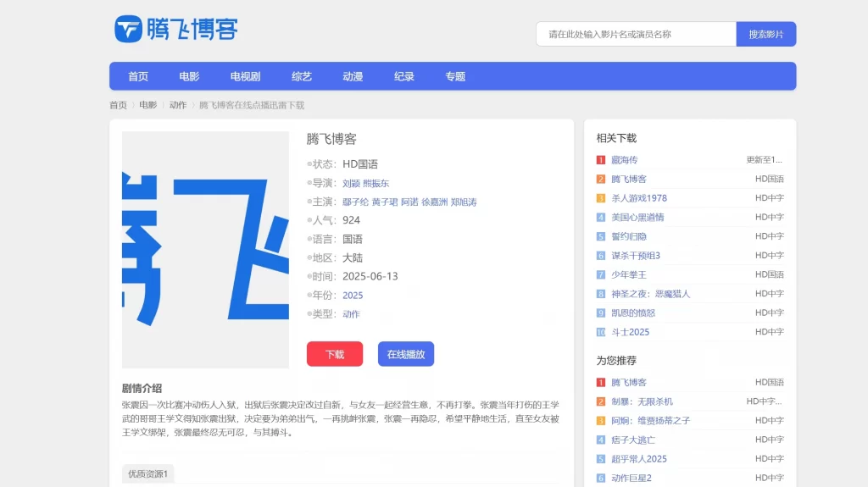The width and height of the screenshot is (868, 487).
Task: Click the release date 2025-06-13
Action: point(370,276)
